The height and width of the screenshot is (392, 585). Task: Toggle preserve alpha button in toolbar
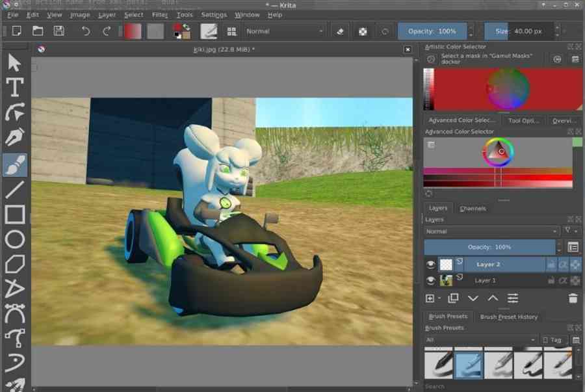pyautogui.click(x=363, y=31)
